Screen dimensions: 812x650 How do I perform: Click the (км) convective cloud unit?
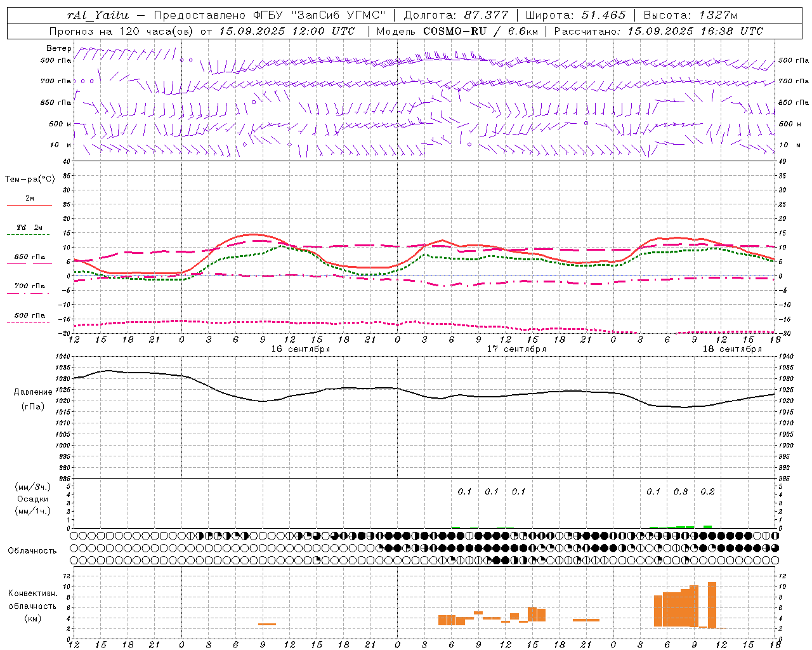33,618
